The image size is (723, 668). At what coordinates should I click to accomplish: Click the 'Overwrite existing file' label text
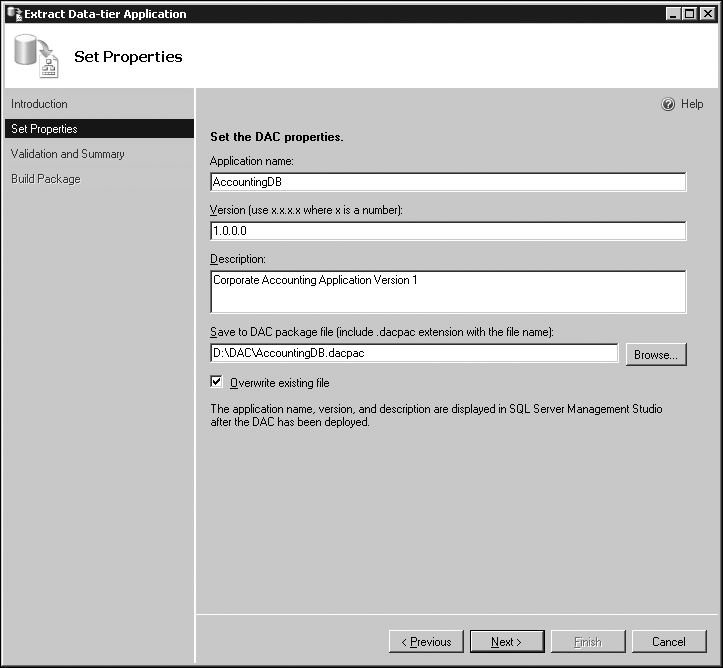279,383
